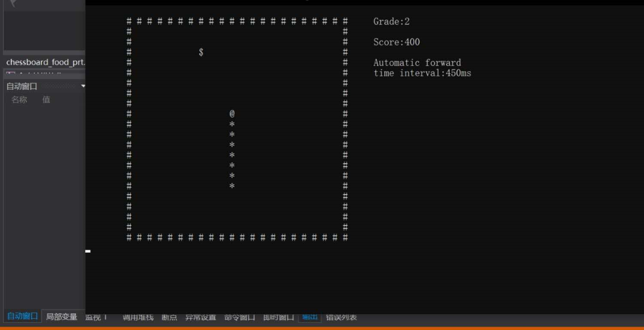Click the $ food symbol on the board
Viewport: 644px width, 330px height.
click(x=200, y=52)
